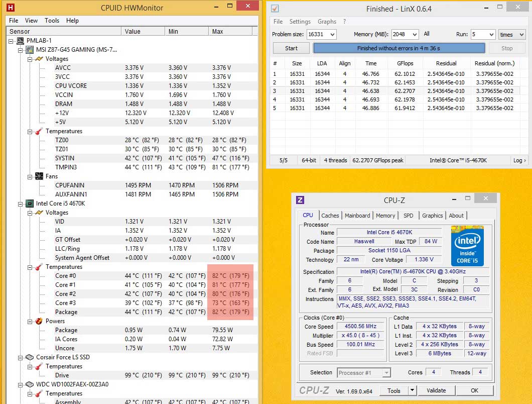Switch to the Mainboard tab in CPU-Z
532x404 pixels.
point(357,216)
